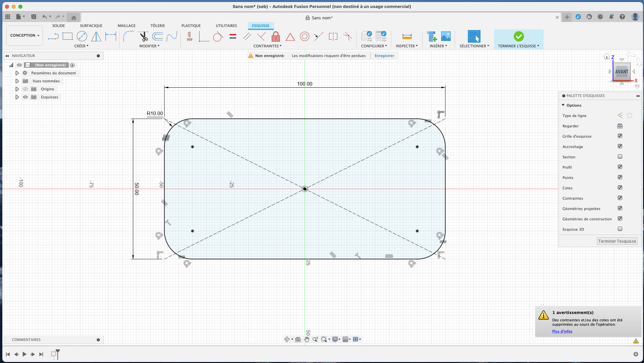
Task: Select the Concentric constraint icon
Action: coord(304,36)
